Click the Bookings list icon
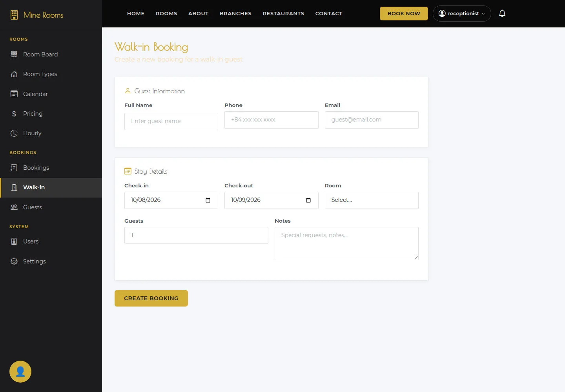The width and height of the screenshot is (565, 392). tap(14, 168)
